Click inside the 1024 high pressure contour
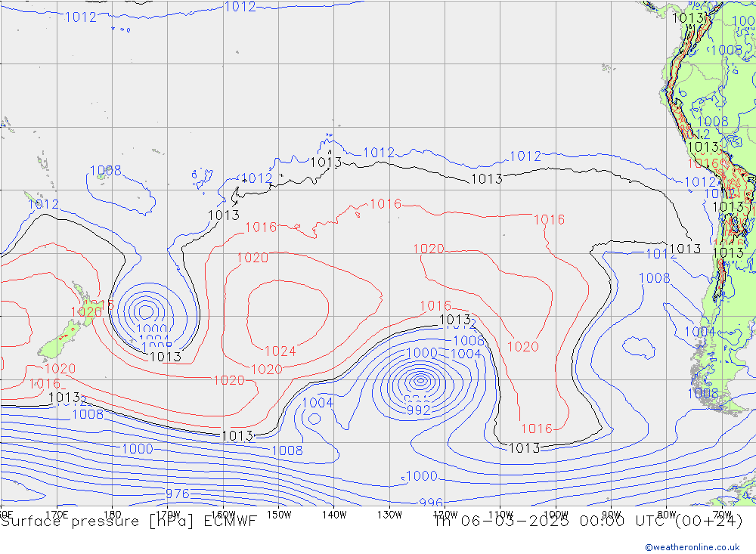The width and height of the screenshot is (756, 554). [x=287, y=310]
